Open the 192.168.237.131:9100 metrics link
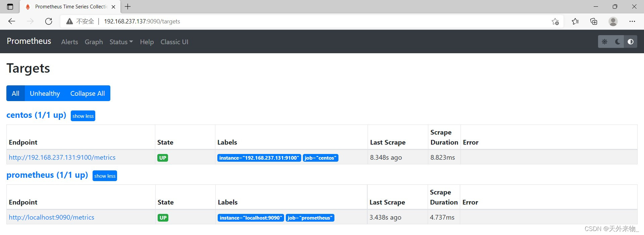The image size is (644, 235). tap(62, 157)
